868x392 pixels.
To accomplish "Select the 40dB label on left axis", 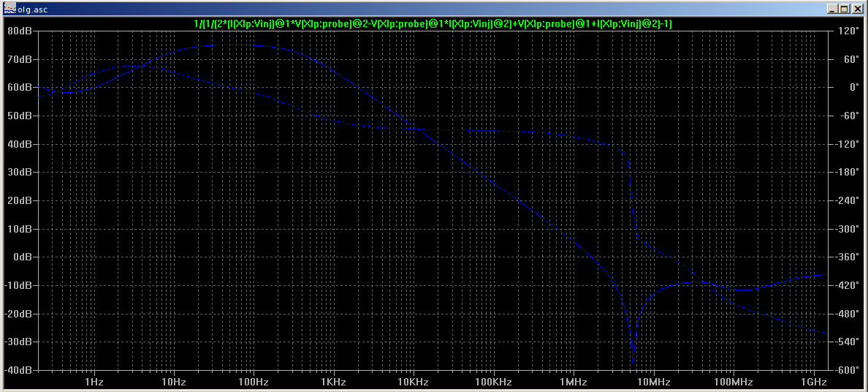I will point(21,143).
